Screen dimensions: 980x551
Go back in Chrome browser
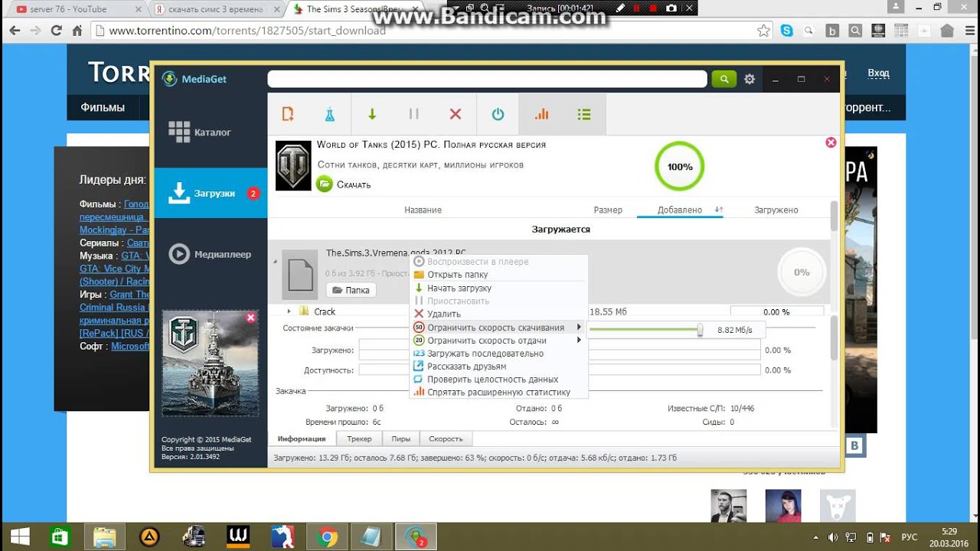pos(15,31)
